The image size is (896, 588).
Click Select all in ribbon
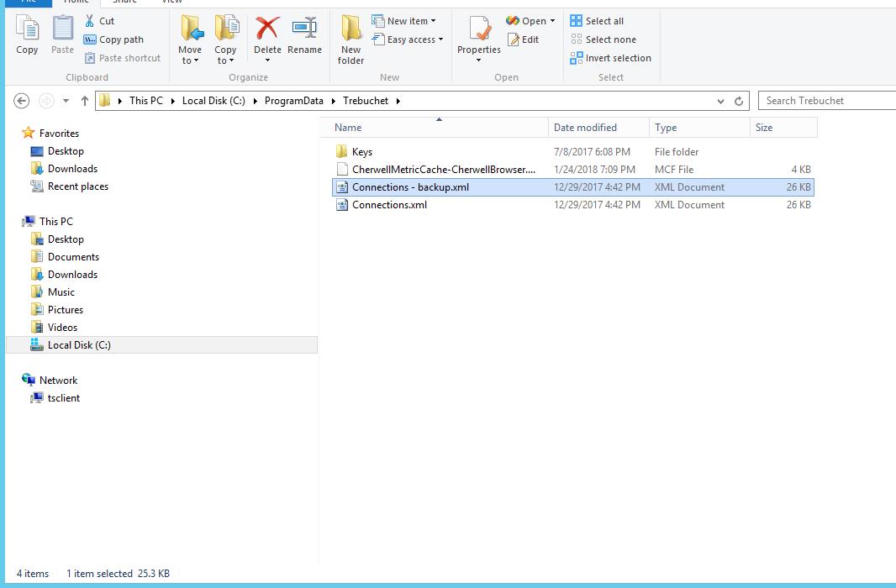tap(597, 21)
